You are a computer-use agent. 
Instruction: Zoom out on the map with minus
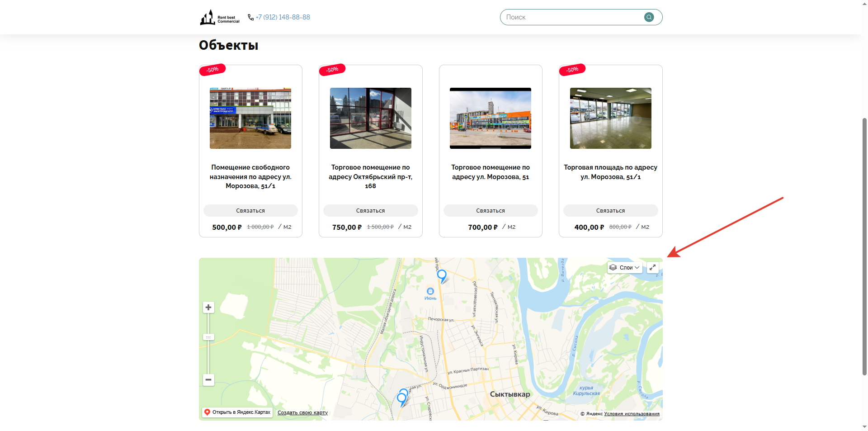tap(208, 380)
